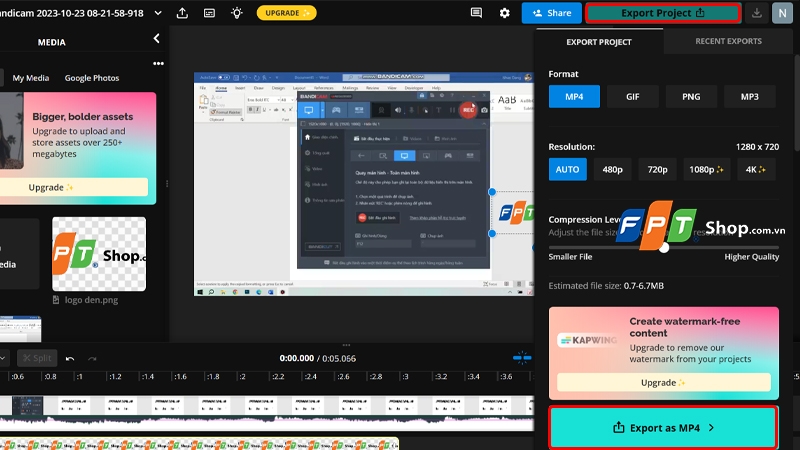Click the redo arrow icon

point(92,359)
